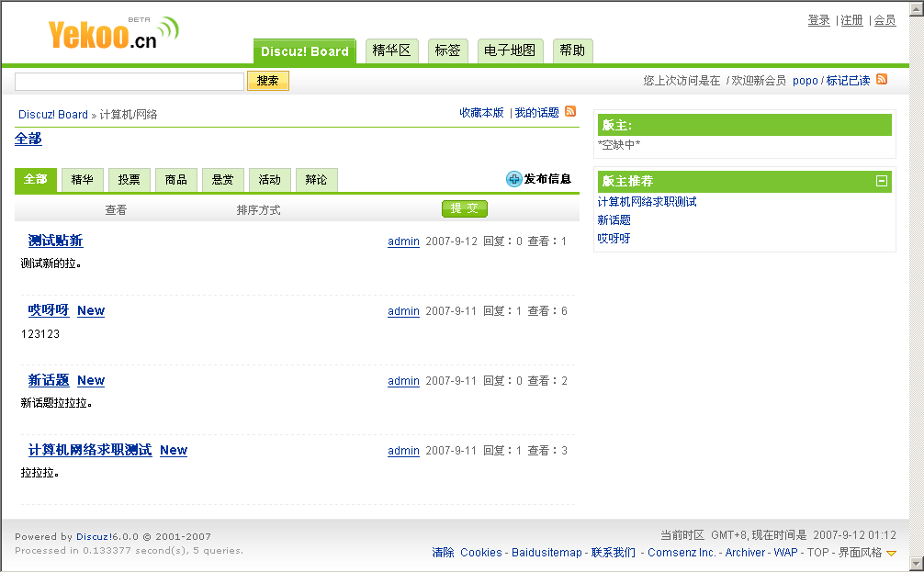Open the 标签 tab

448,50
